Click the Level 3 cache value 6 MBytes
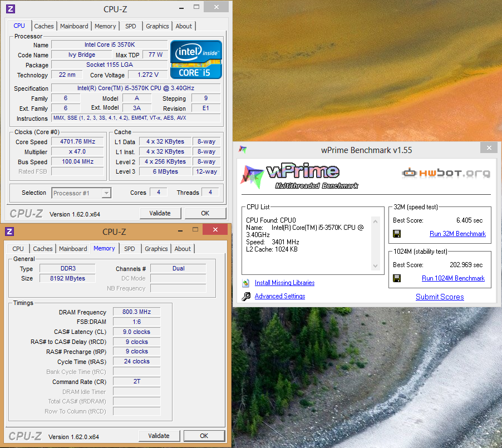Viewport: 502px width, 448px height. click(165, 171)
